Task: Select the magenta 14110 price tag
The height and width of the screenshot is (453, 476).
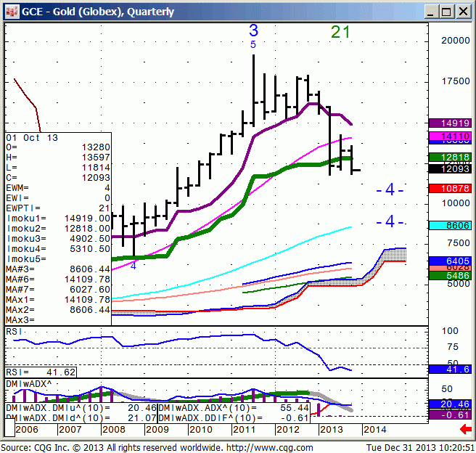Action: [x=450, y=136]
